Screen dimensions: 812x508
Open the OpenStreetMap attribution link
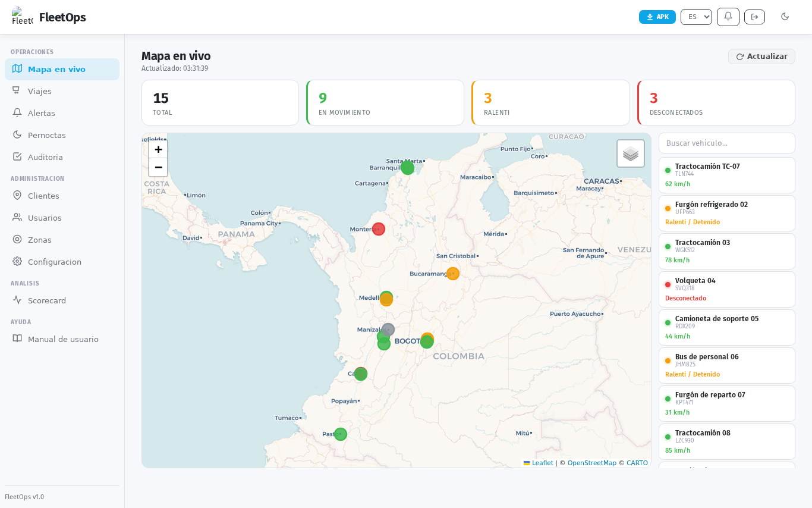pyautogui.click(x=592, y=463)
